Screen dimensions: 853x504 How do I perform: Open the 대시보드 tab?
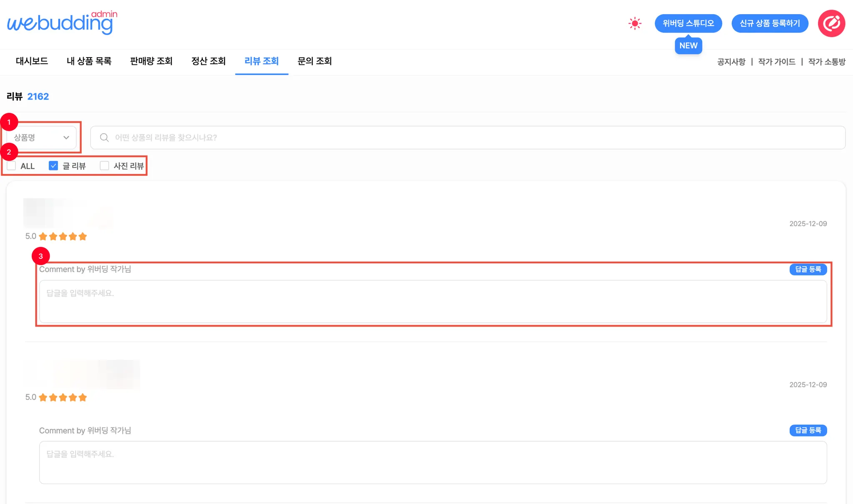coord(32,61)
